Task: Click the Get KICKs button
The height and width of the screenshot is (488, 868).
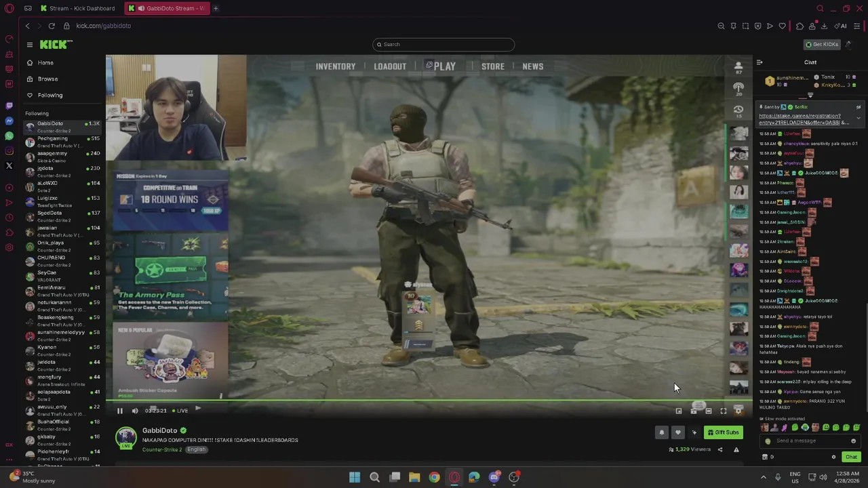Action: [x=823, y=45]
